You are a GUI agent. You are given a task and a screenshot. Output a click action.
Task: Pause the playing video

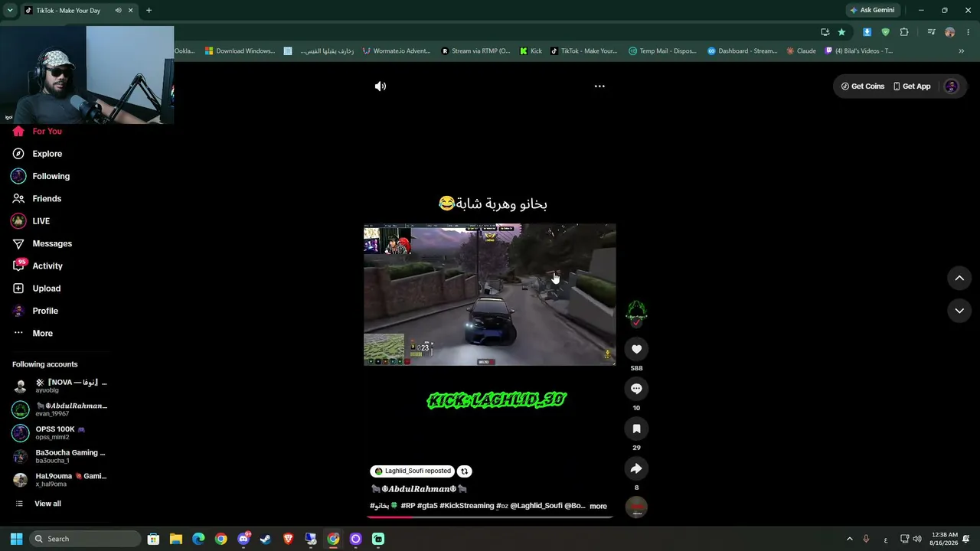point(490,295)
